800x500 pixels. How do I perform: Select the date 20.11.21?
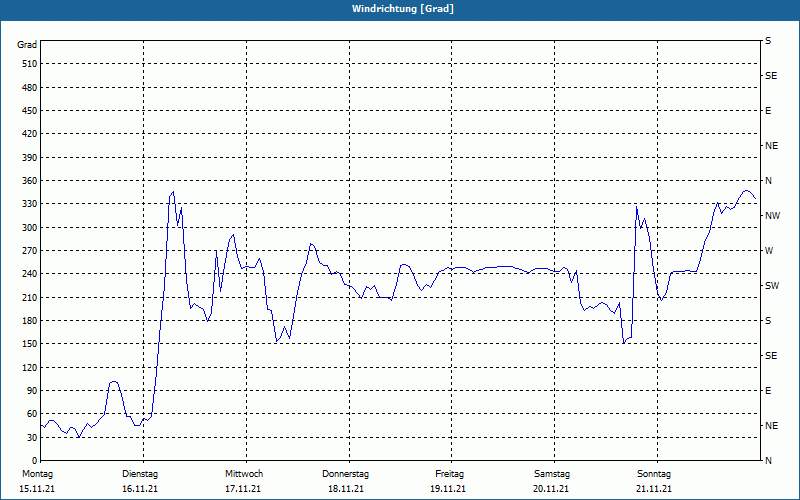click(x=551, y=489)
